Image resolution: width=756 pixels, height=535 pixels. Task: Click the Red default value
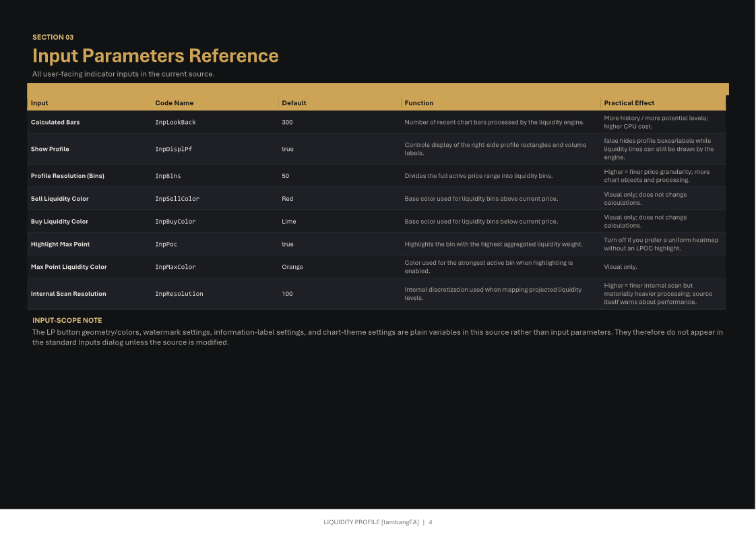287,199
